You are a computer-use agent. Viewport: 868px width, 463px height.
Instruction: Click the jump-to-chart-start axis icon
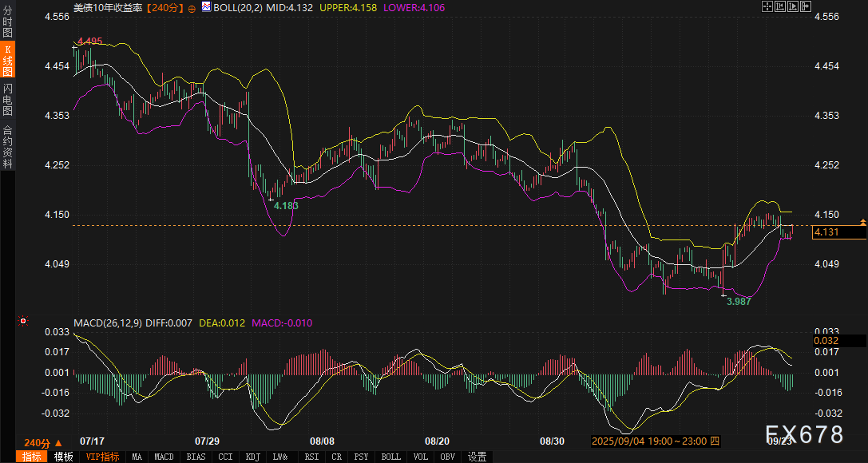[x=780, y=6]
